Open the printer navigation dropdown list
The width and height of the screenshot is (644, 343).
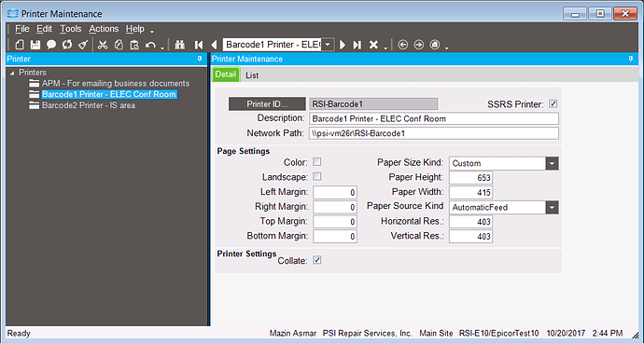point(328,45)
